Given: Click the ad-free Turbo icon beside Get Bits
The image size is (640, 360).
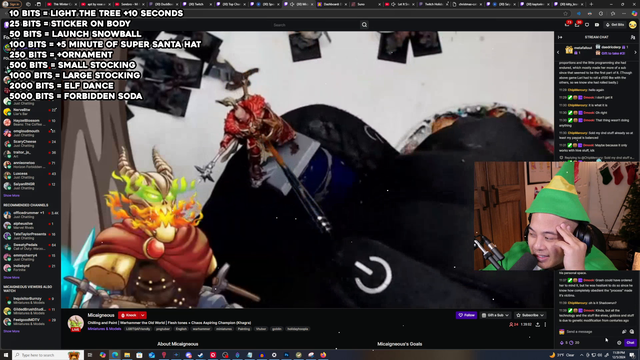Looking at the screenshot, I should coord(597,25).
